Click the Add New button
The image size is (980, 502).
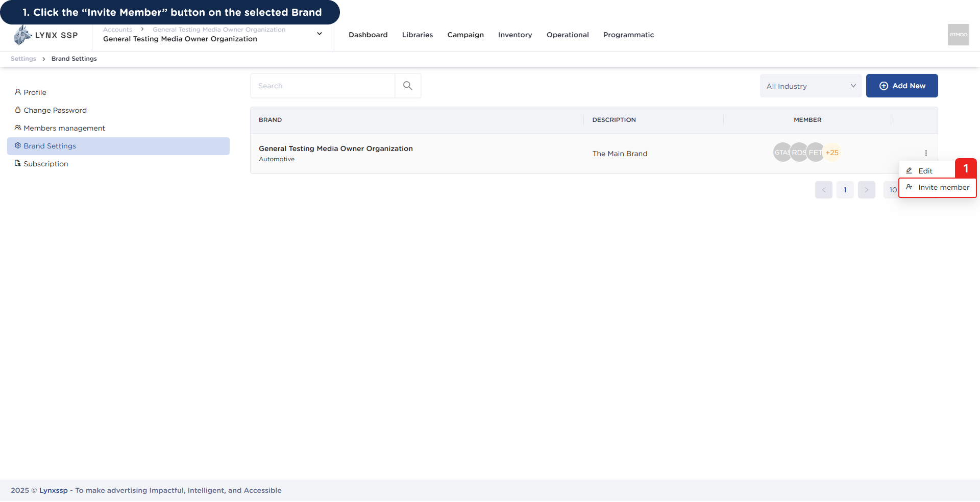(902, 86)
